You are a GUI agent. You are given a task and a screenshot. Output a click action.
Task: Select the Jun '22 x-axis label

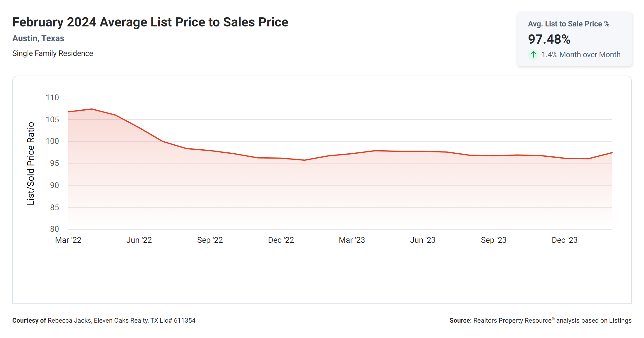[x=139, y=240]
